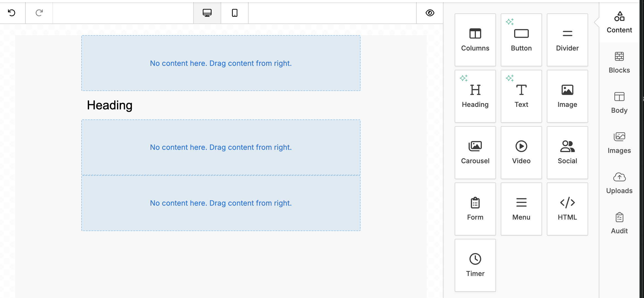Toggle the preview eye icon
Image resolution: width=644 pixels, height=298 pixels.
tap(430, 13)
